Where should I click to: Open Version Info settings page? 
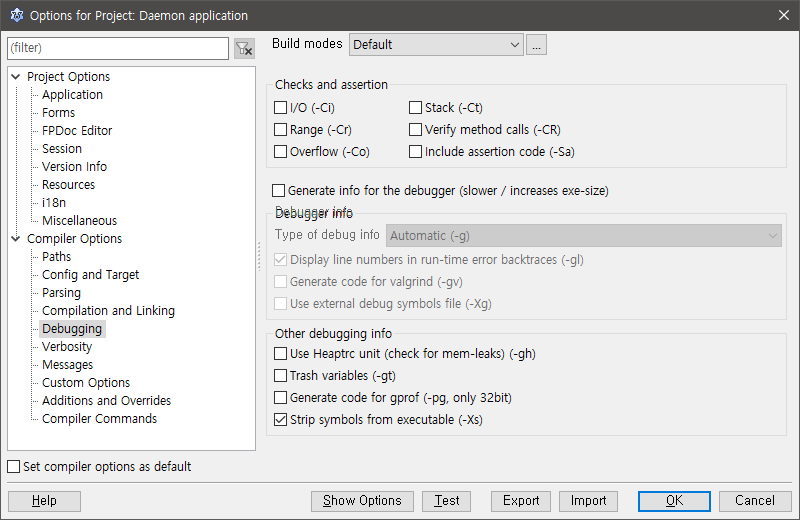[74, 167]
